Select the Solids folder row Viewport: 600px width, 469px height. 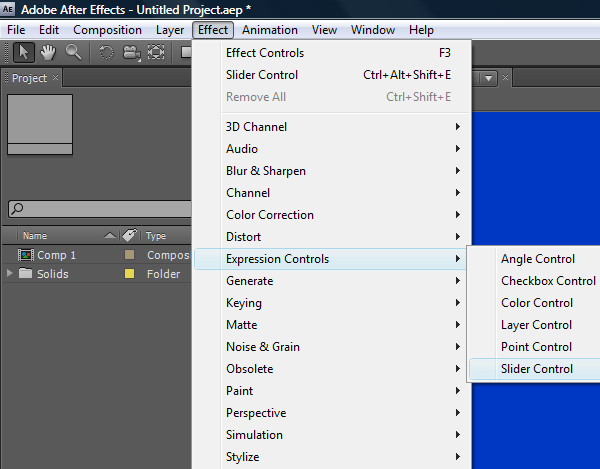97,274
